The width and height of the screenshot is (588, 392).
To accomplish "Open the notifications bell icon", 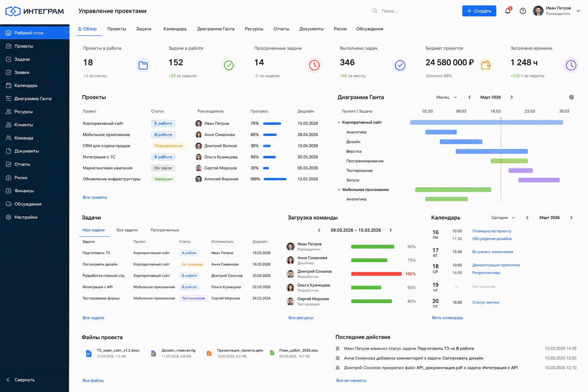I will (508, 11).
